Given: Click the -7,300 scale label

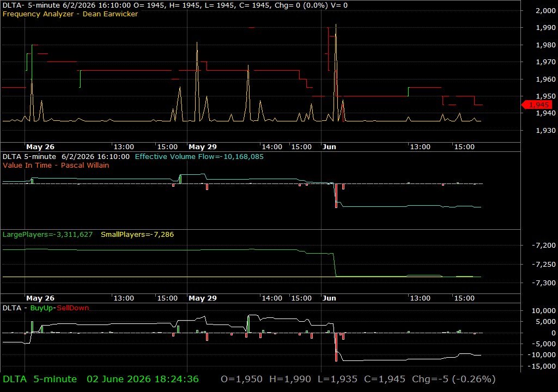Looking at the screenshot, I should (543, 283).
